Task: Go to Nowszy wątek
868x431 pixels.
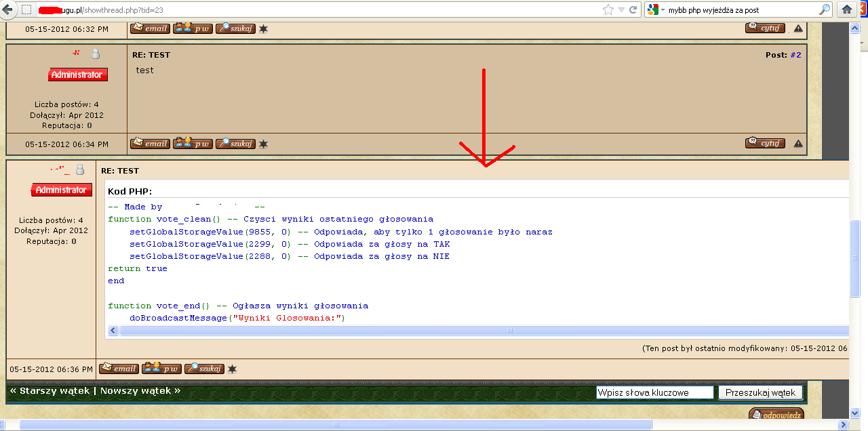Action: pyautogui.click(x=140, y=391)
